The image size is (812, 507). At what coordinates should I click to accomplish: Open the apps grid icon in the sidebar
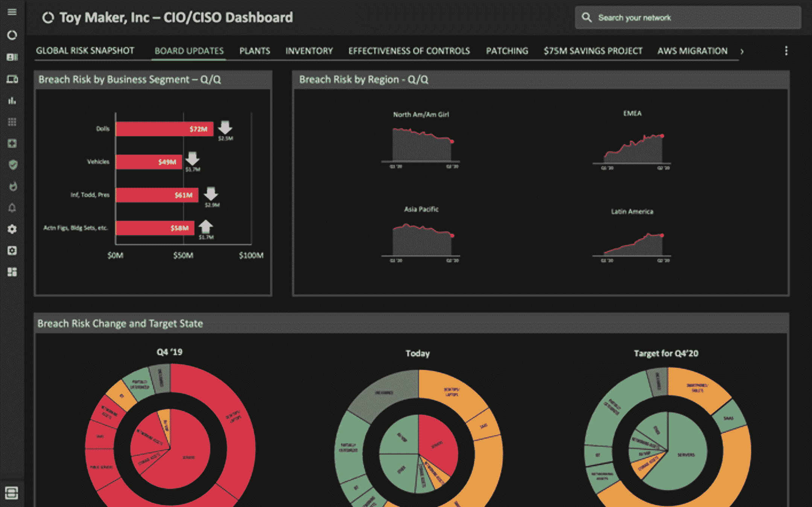click(12, 122)
